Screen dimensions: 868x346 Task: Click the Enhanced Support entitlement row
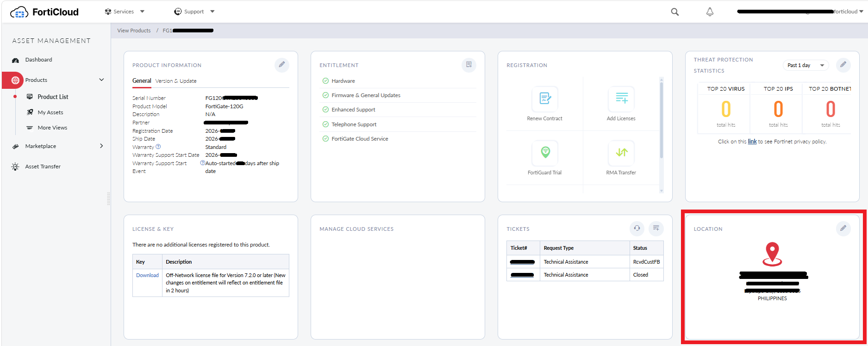[398, 110]
